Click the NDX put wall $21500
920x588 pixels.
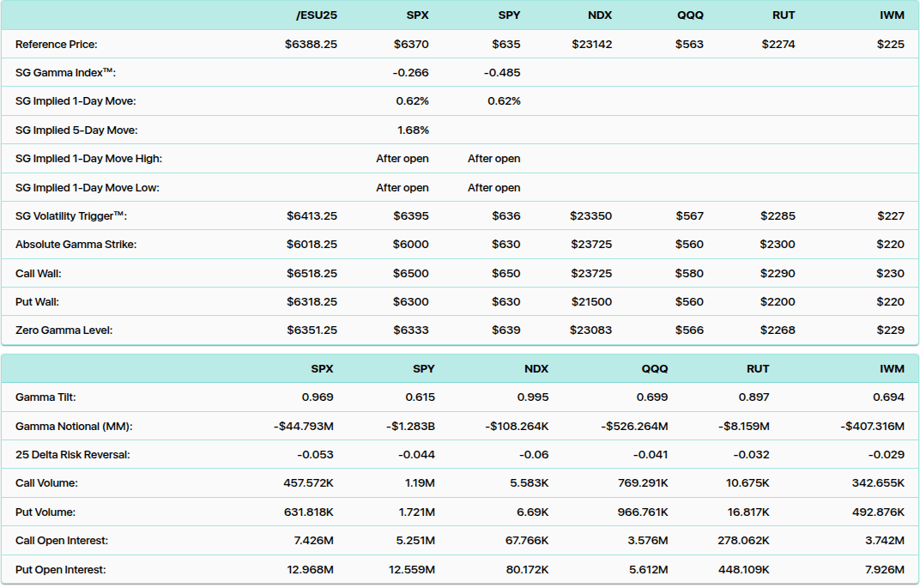click(x=591, y=301)
